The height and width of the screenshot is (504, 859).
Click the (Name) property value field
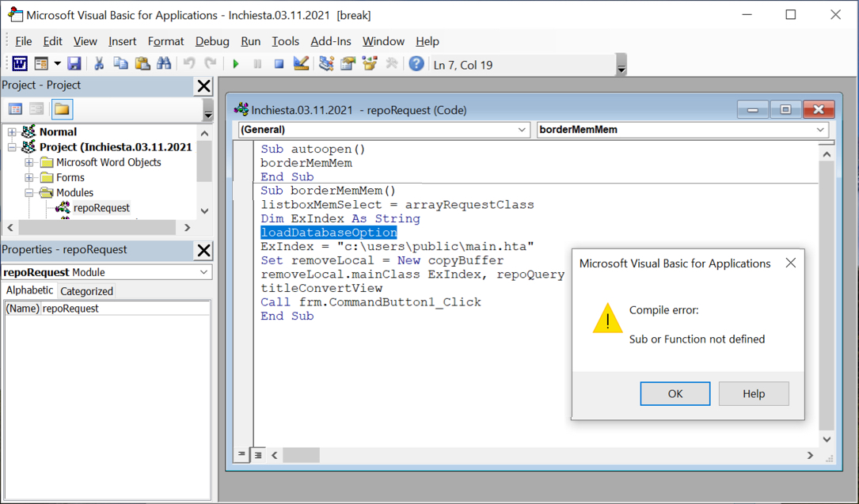(125, 309)
